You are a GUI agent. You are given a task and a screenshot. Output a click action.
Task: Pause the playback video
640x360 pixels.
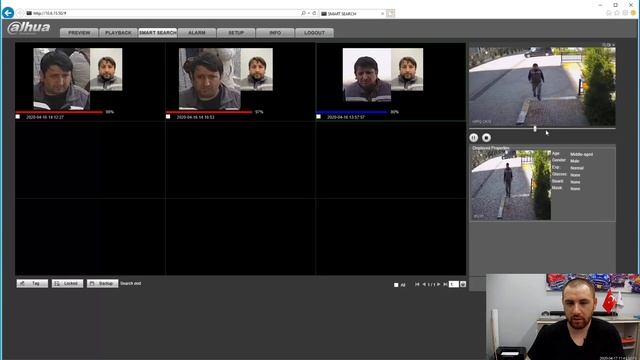473,138
